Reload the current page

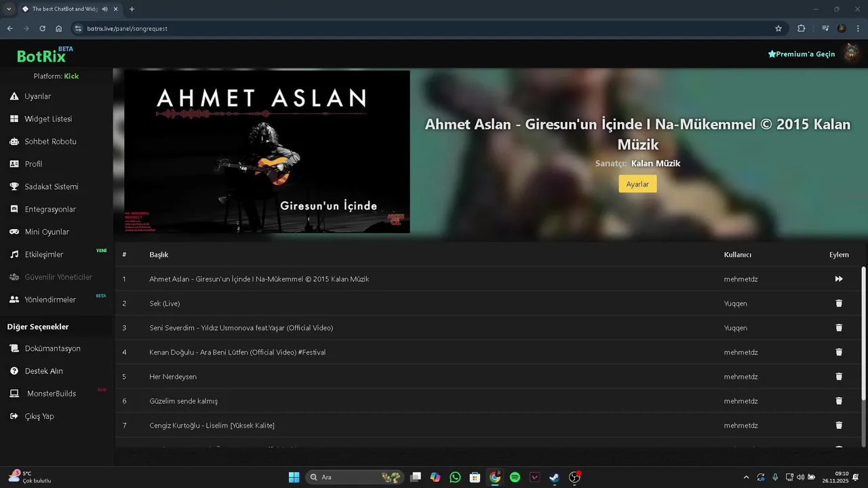42,28
